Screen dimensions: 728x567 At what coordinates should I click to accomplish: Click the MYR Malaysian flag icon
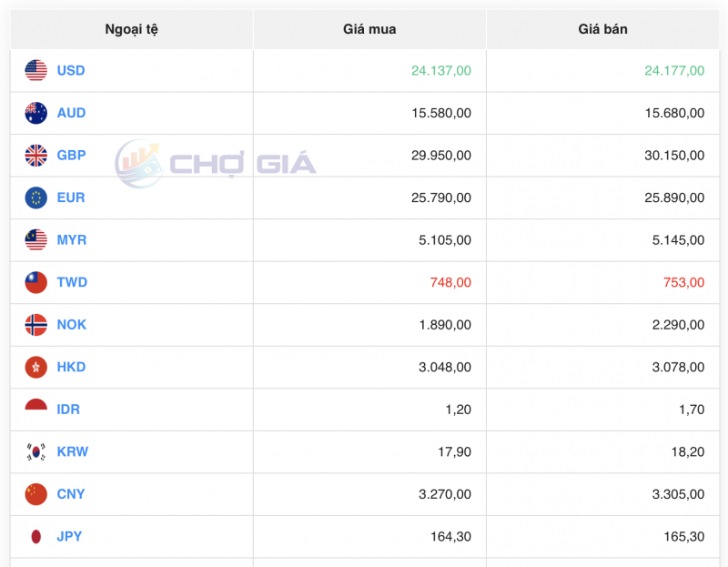[35, 239]
